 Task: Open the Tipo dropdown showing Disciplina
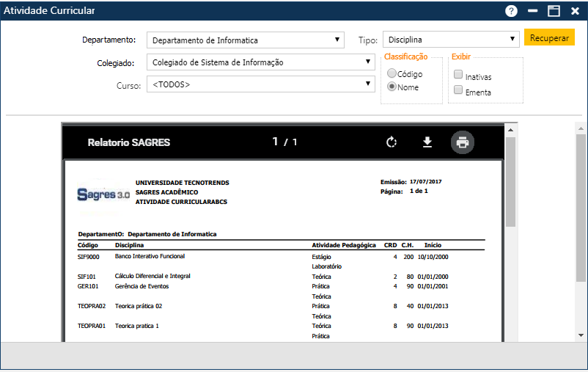click(451, 39)
